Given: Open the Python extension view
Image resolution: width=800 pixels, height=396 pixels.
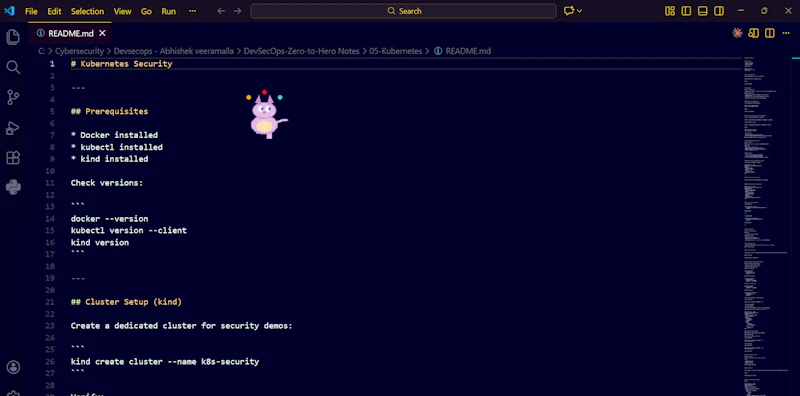Looking at the screenshot, I should click(x=13, y=187).
